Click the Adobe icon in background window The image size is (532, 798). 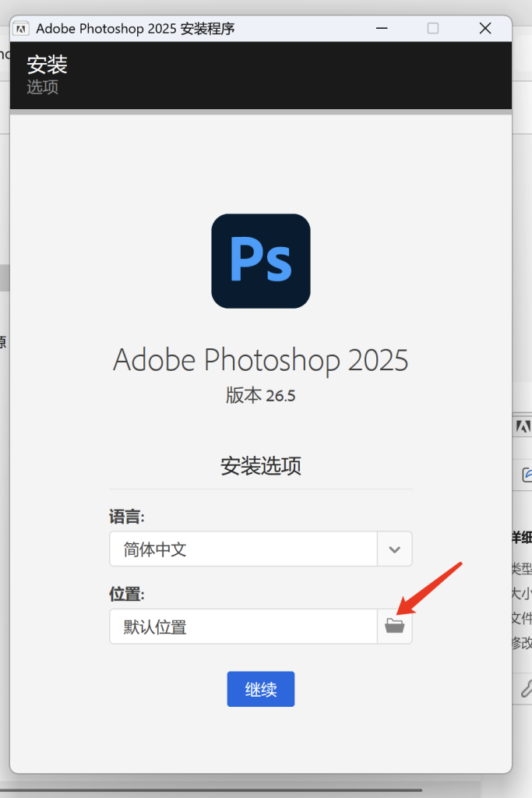coord(523,426)
